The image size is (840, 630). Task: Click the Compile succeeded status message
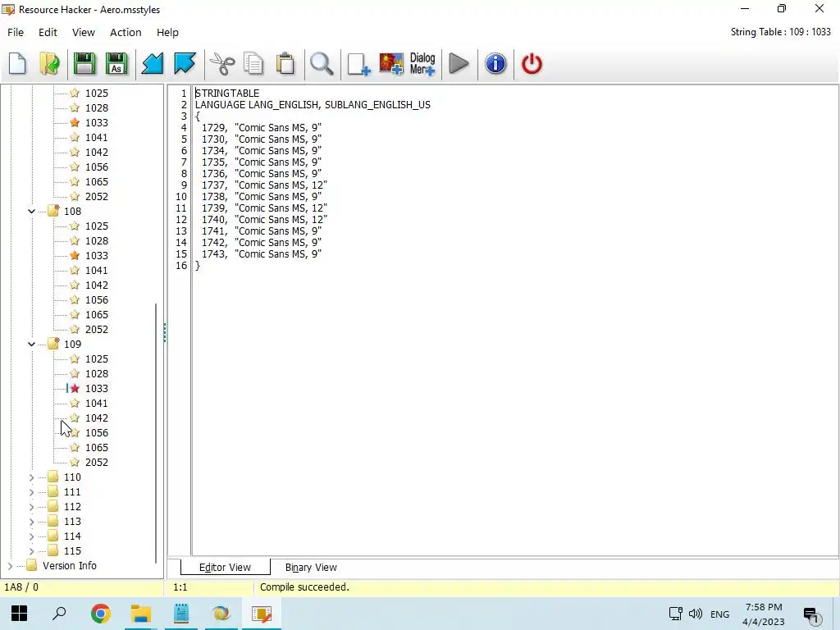pos(304,587)
